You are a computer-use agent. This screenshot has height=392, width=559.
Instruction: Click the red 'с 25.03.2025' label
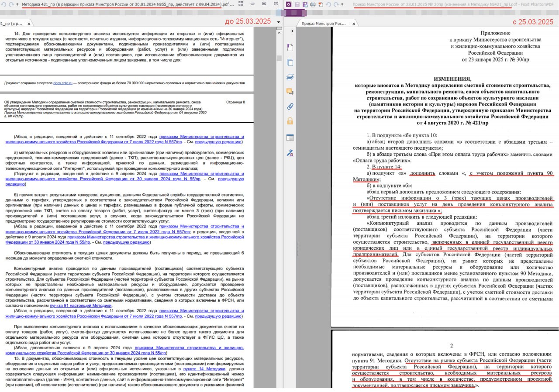pyautogui.click(x=532, y=21)
